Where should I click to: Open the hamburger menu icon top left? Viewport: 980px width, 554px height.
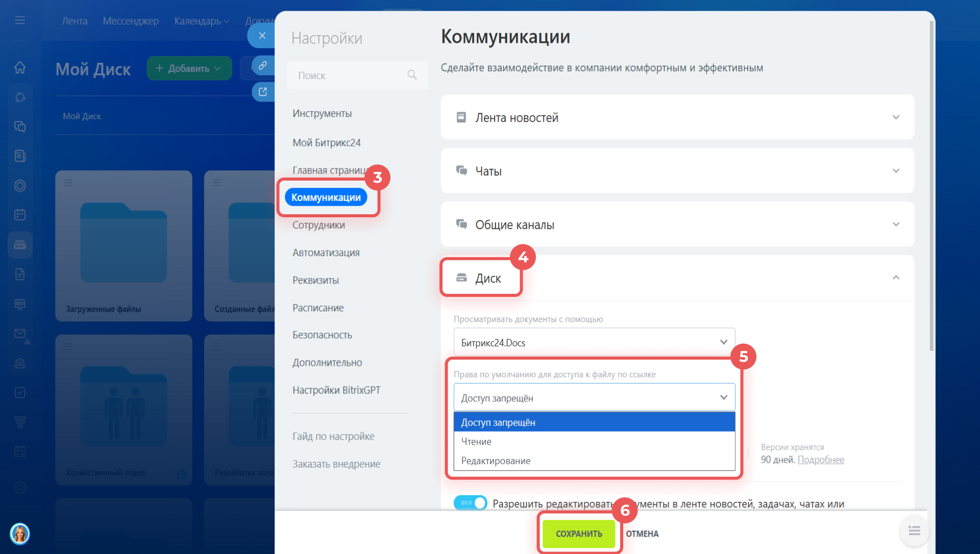[x=20, y=20]
